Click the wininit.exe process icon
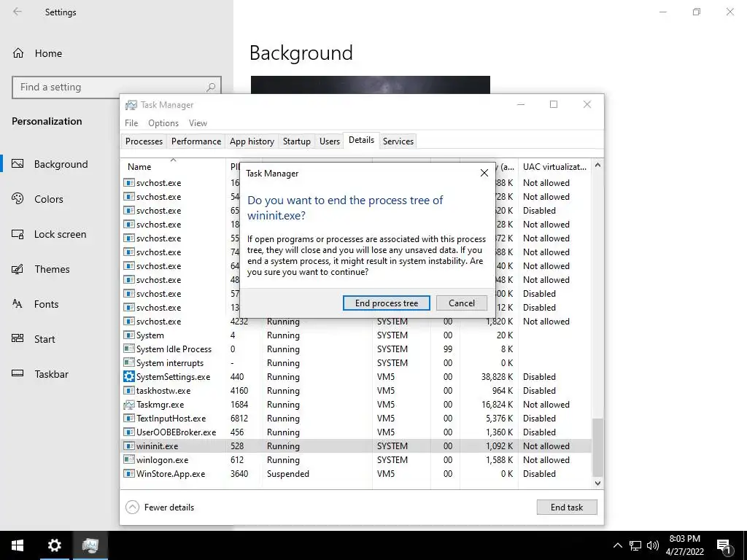The height and width of the screenshot is (560, 747). (128, 446)
